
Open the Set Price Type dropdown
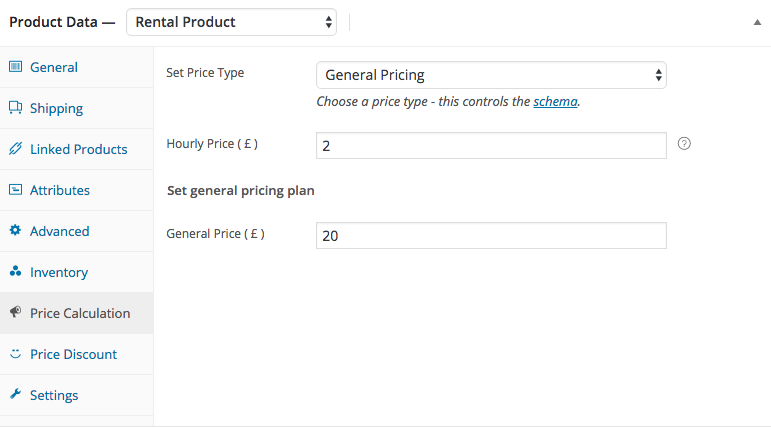491,75
